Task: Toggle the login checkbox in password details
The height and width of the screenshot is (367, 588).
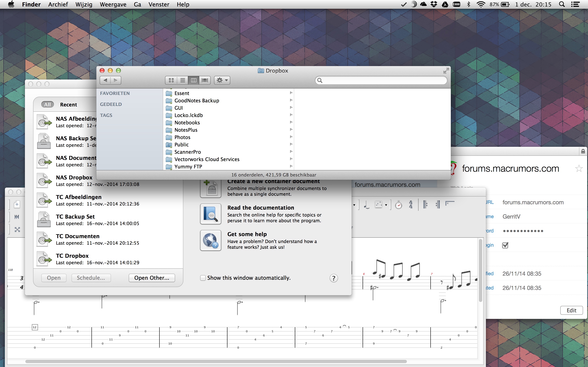Action: coord(505,245)
